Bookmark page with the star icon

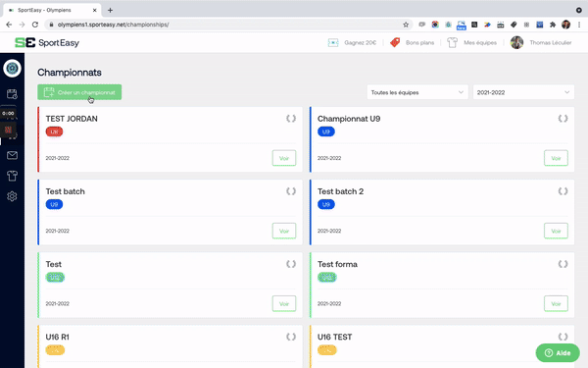[406, 25]
